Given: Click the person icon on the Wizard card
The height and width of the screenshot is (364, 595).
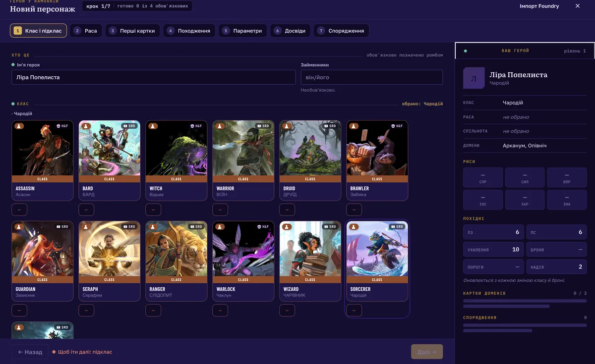Looking at the screenshot, I should click(x=287, y=227).
